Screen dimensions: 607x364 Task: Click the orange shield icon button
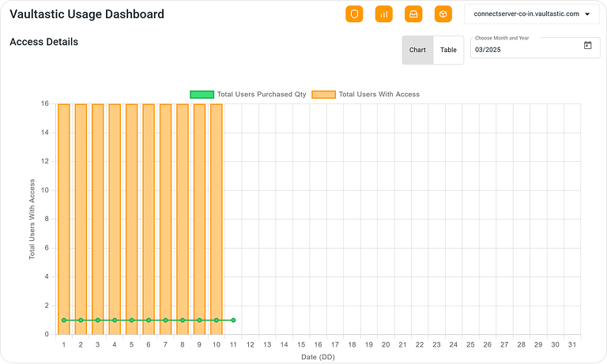click(x=354, y=14)
